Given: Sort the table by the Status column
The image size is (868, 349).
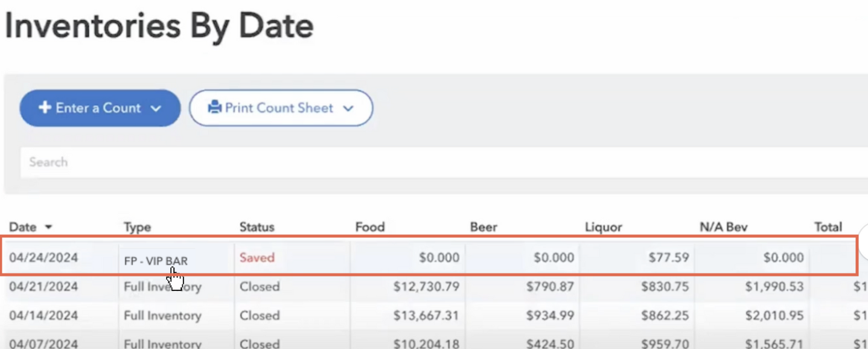Looking at the screenshot, I should [257, 227].
